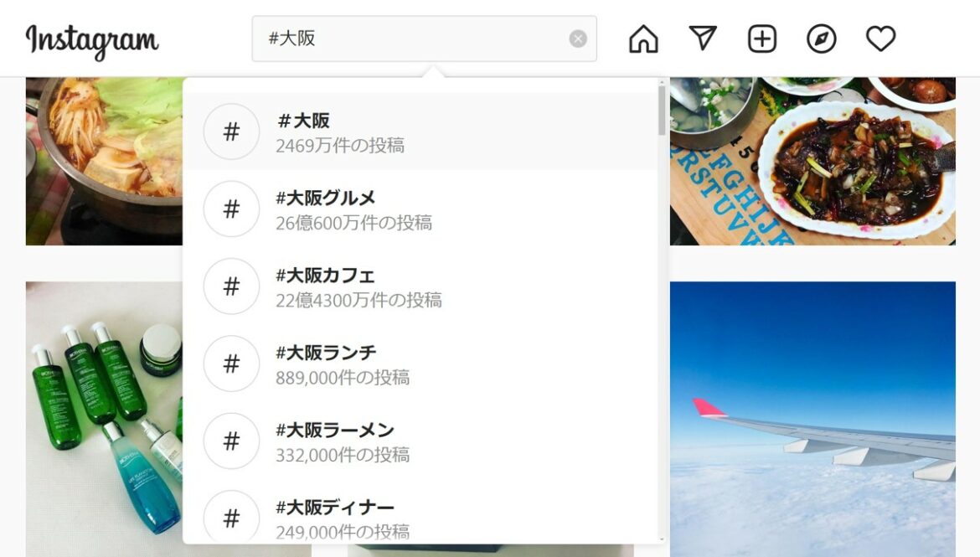Click the 26億600万件の投稿 count text

pos(353,223)
